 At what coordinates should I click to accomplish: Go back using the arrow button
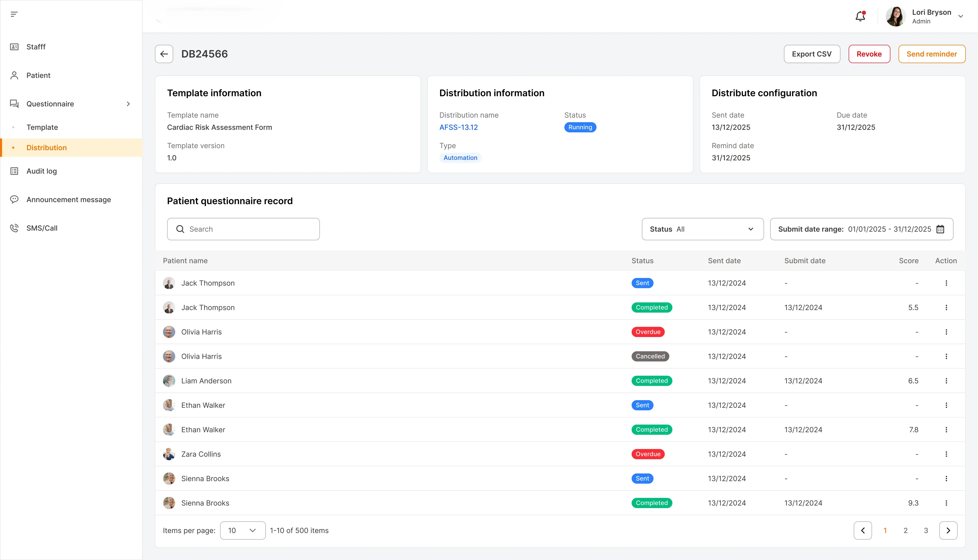(x=164, y=54)
